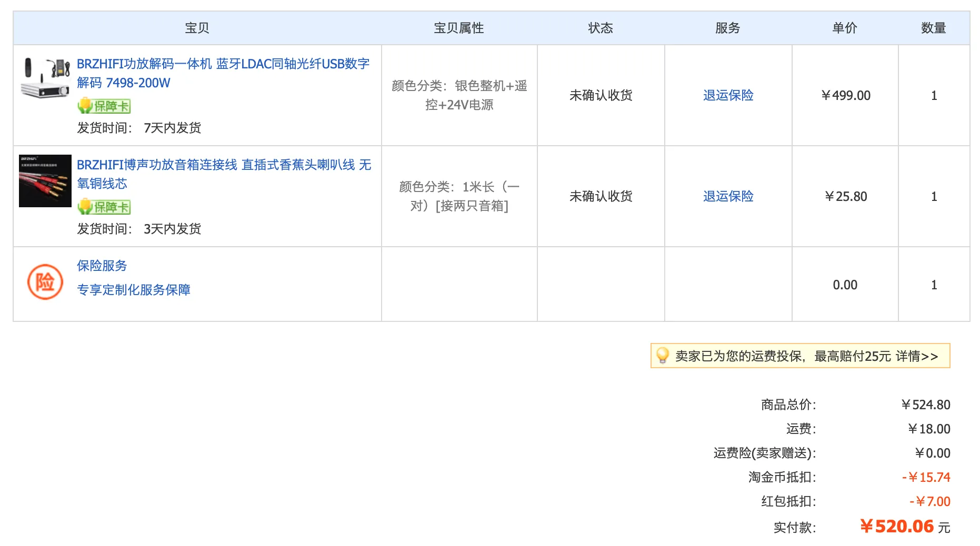
Task: Click the 商品总价 amount ¥524.80
Action: (926, 405)
